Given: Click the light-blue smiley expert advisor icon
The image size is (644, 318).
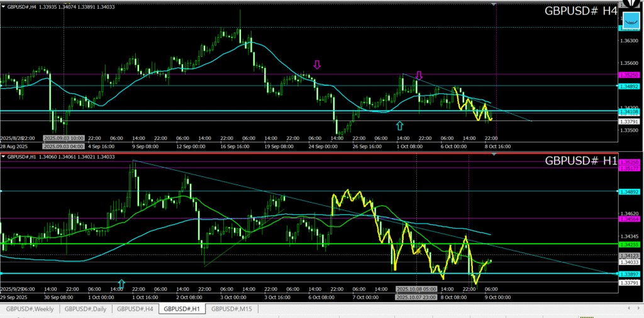Looking at the screenshot, I should [x=631, y=20].
